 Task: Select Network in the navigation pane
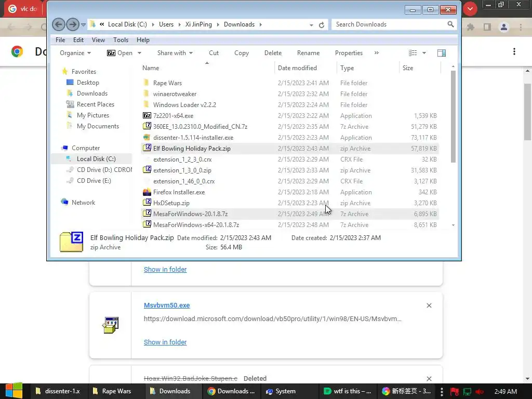83,203
